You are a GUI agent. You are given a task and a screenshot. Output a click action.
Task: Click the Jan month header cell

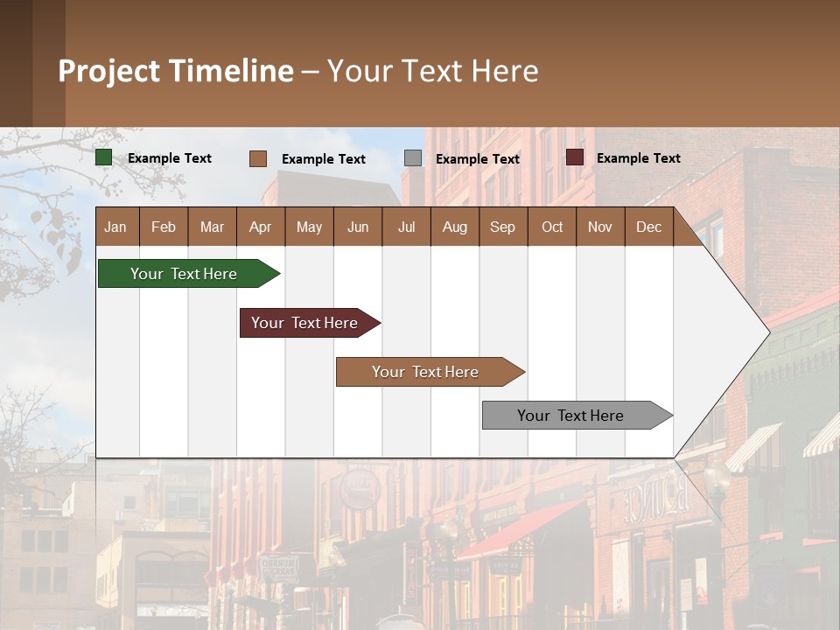(116, 227)
